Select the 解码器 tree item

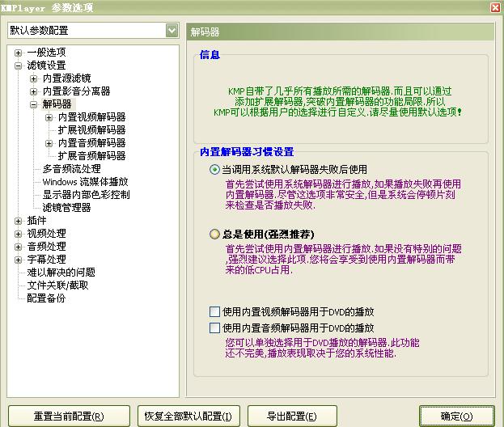pyautogui.click(x=57, y=104)
